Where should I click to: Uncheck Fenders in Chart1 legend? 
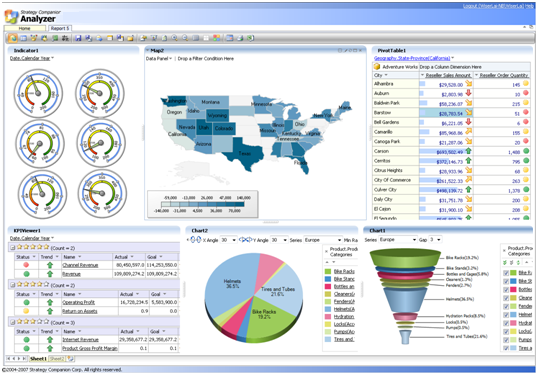coord(506,306)
